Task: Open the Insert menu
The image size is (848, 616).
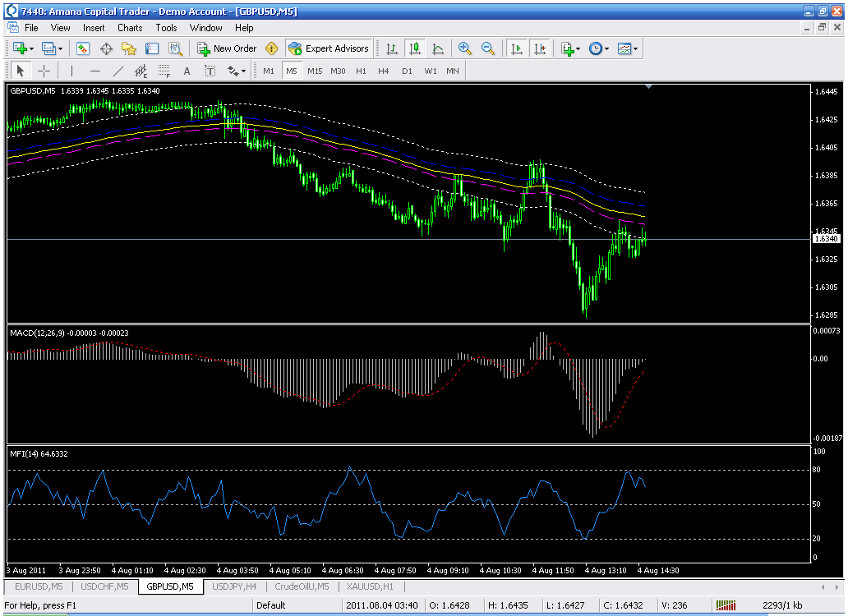Action: 94,28
